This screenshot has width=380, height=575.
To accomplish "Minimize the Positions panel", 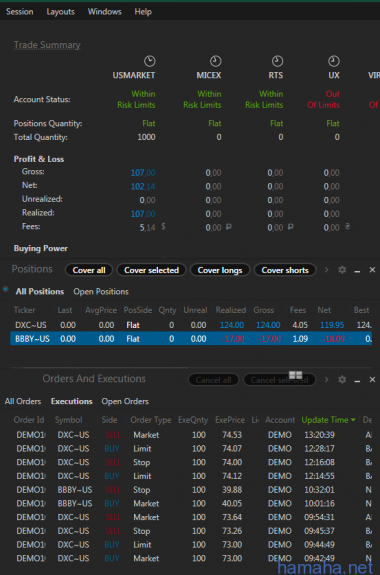I will tap(357, 271).
